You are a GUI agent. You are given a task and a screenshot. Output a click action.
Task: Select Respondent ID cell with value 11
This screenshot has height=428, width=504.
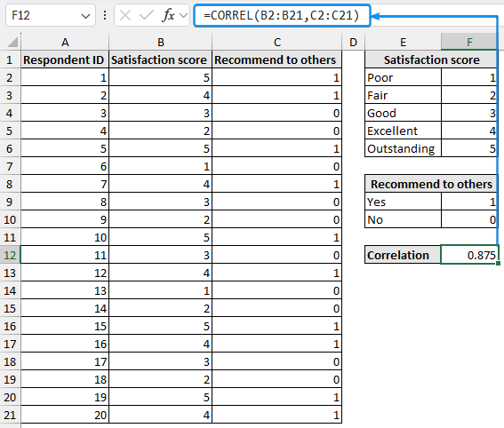(65, 255)
